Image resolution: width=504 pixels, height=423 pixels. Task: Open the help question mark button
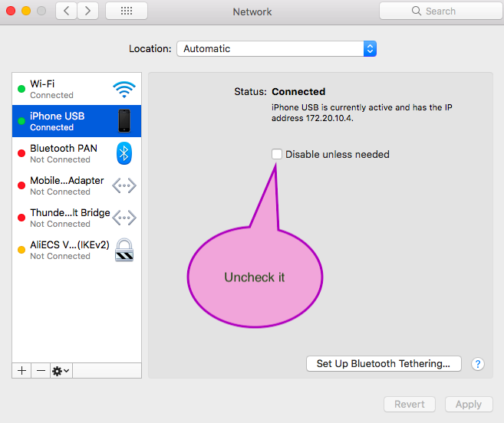coord(478,364)
